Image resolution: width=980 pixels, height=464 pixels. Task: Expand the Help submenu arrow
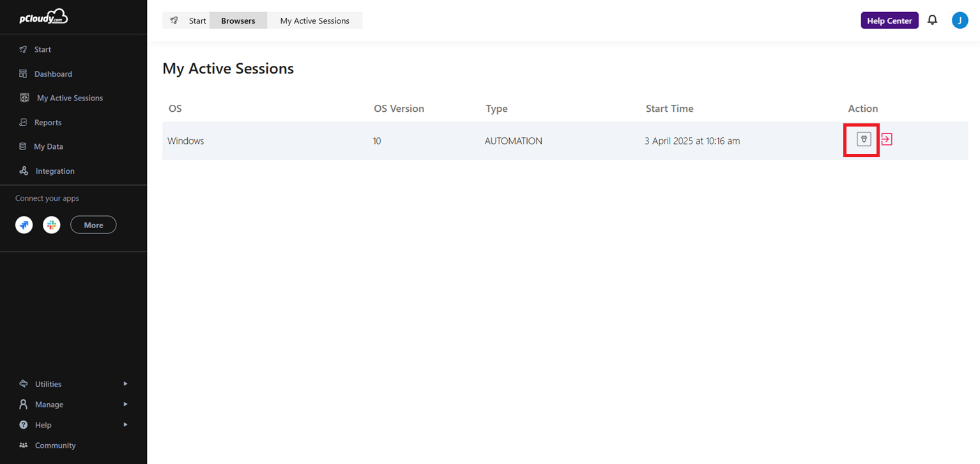pyautogui.click(x=125, y=424)
